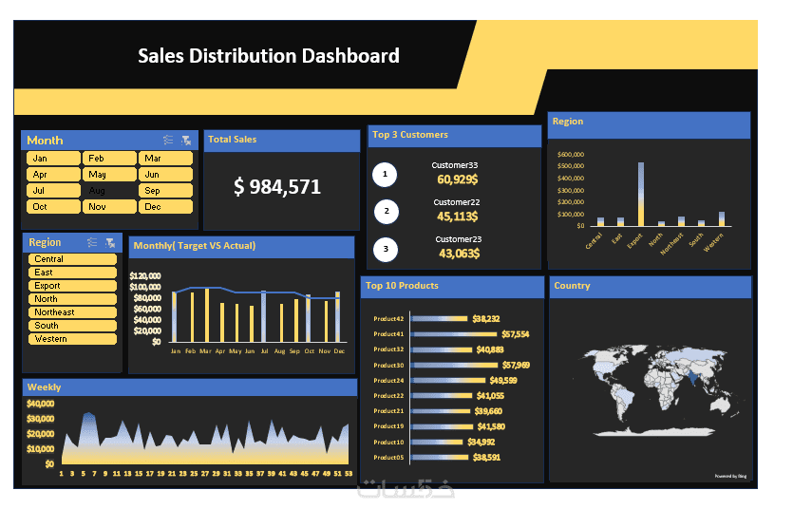812x509 pixels.
Task: Select Customer23 label
Action: click(x=459, y=239)
